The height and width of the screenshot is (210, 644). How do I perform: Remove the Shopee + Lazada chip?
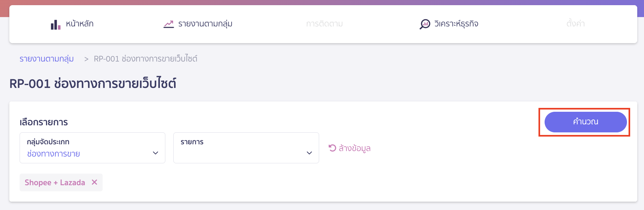(94, 182)
